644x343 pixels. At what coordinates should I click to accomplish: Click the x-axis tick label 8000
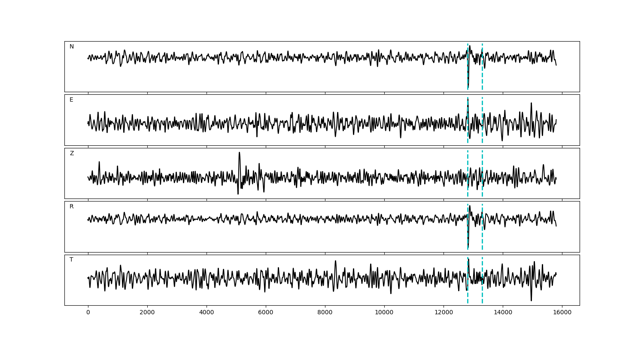click(x=325, y=313)
